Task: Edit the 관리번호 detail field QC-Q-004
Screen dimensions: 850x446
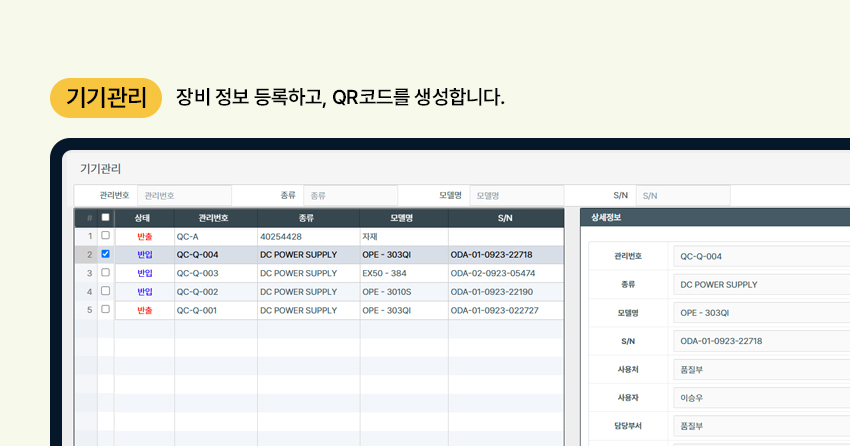Action: pos(762,256)
